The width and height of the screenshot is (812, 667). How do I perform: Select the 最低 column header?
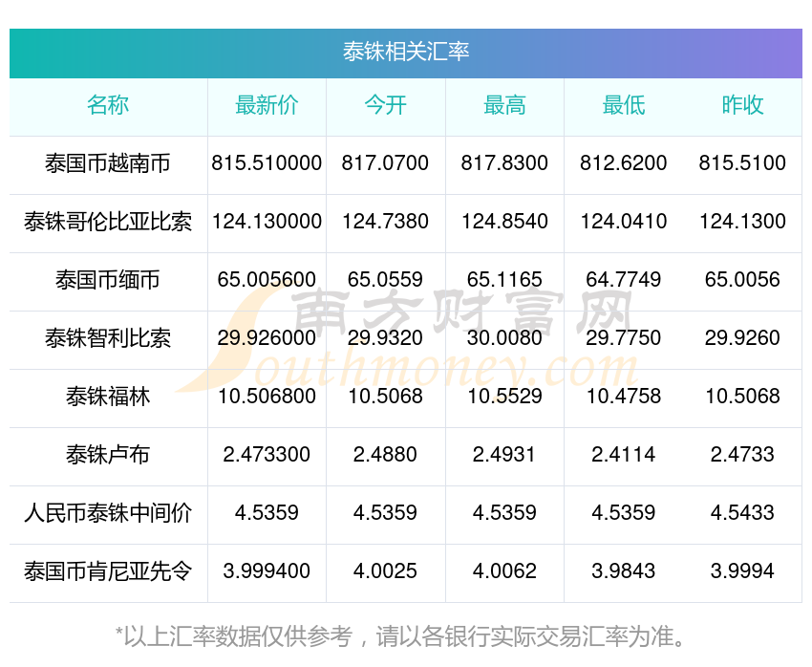[x=624, y=105]
